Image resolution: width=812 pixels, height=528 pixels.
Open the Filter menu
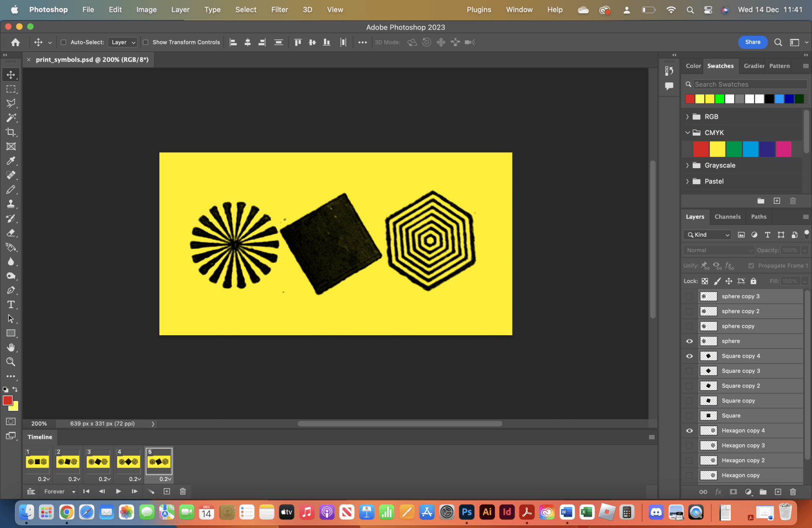(x=279, y=9)
